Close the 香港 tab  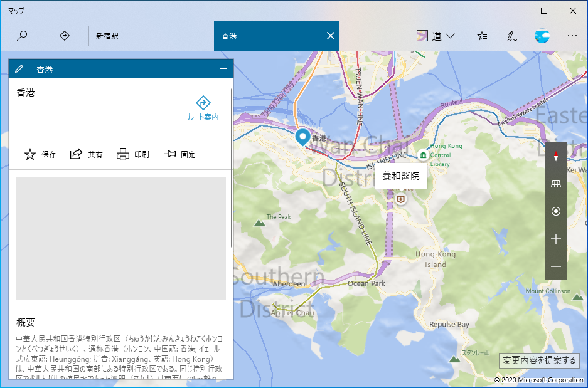tap(331, 36)
